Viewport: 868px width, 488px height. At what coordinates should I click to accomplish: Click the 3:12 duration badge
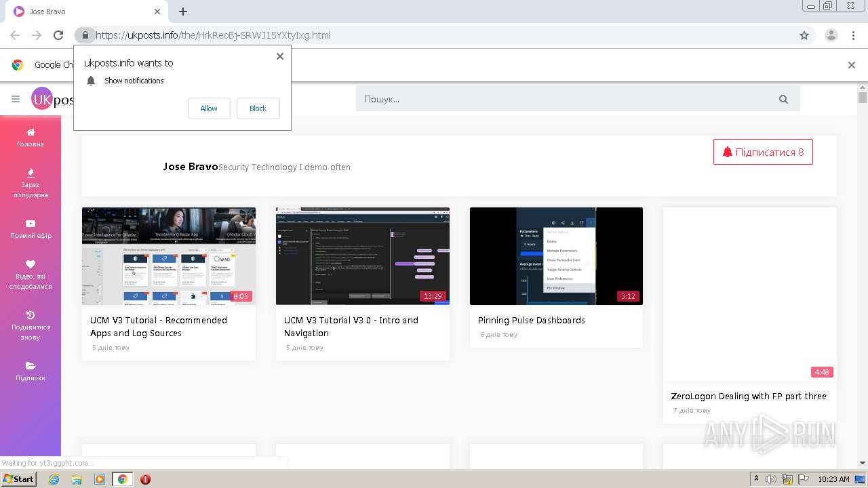click(x=628, y=296)
